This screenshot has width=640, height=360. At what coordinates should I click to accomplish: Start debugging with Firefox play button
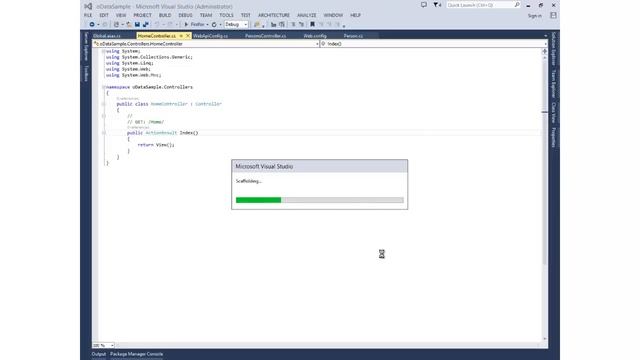pos(186,24)
